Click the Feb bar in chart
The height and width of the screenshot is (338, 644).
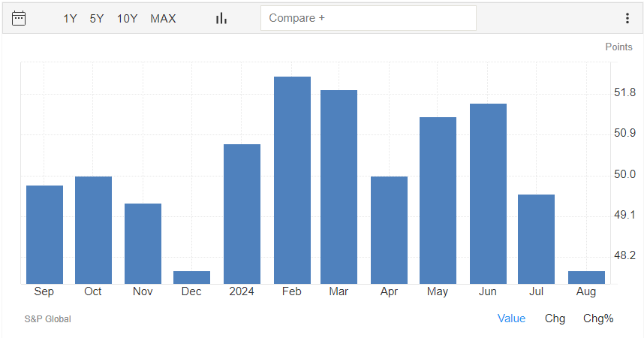(293, 180)
